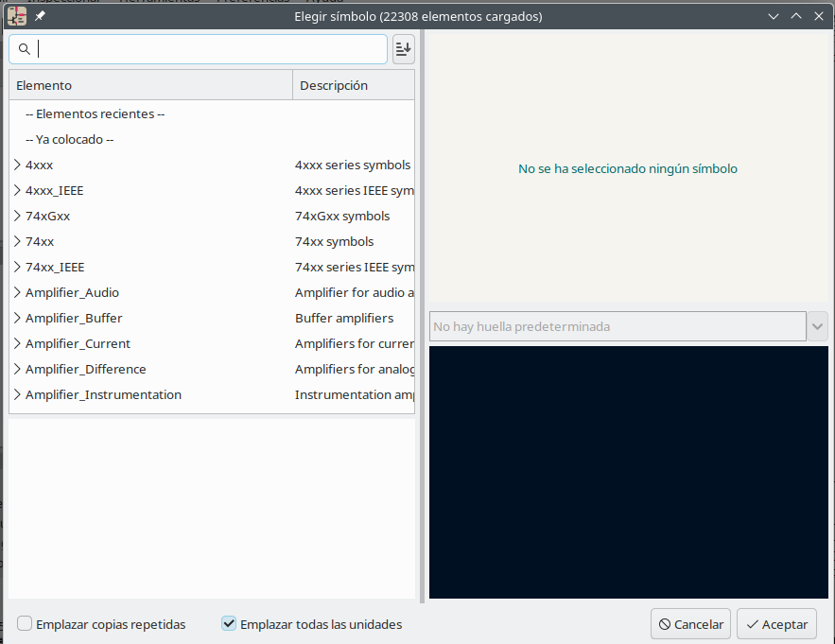Open the footprint dropdown arrow
Image resolution: width=835 pixels, height=644 pixels.
[x=817, y=326]
